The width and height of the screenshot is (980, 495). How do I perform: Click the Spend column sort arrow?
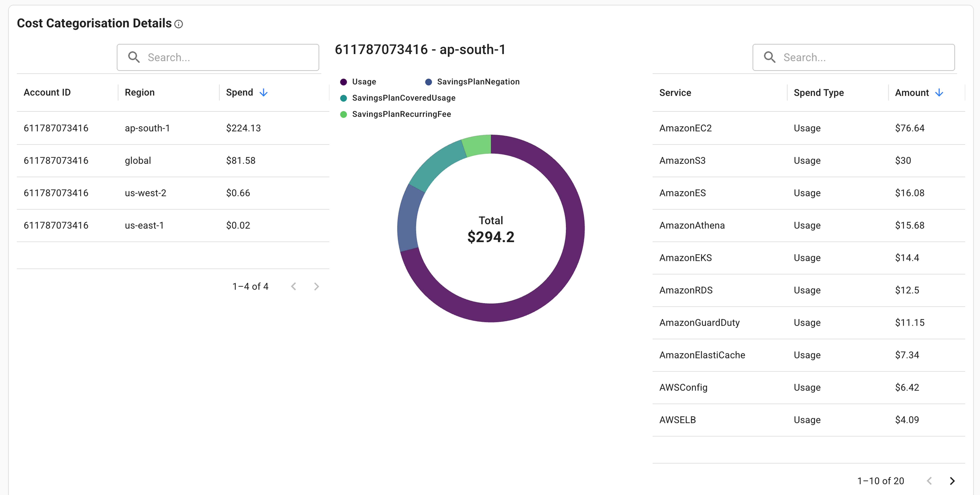[x=263, y=93]
